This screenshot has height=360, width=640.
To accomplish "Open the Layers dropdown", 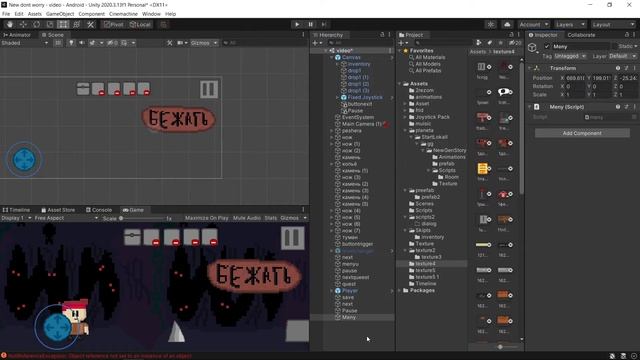I will click(x=570, y=24).
